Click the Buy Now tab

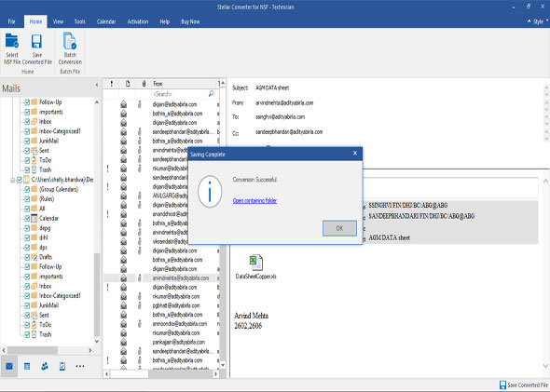tap(190, 21)
